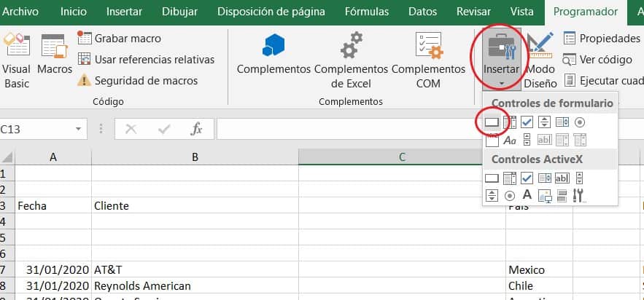Switch to the Fórmulas tab
The image size is (644, 300).
coord(367,12)
